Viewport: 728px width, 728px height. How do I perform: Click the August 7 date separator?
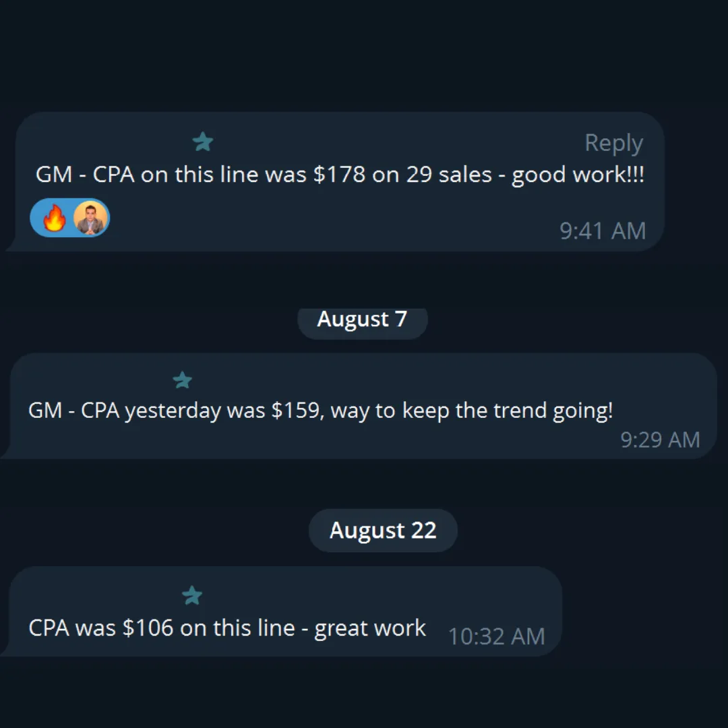[x=362, y=320]
